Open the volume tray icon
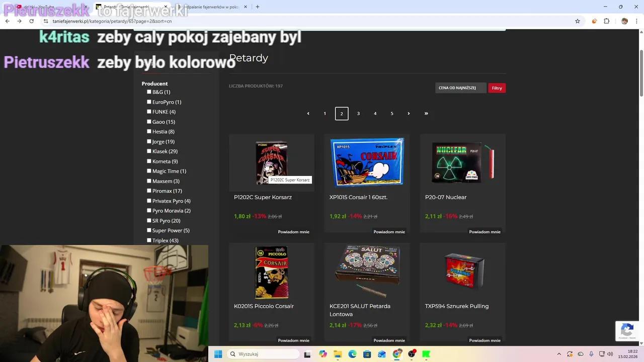Screen dimensions: 644x362 click(x=610, y=354)
